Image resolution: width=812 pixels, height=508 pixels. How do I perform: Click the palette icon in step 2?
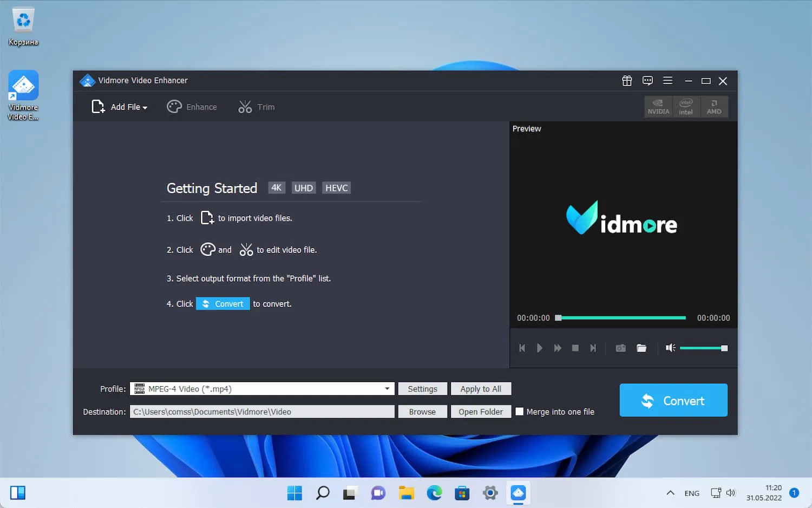pyautogui.click(x=208, y=250)
